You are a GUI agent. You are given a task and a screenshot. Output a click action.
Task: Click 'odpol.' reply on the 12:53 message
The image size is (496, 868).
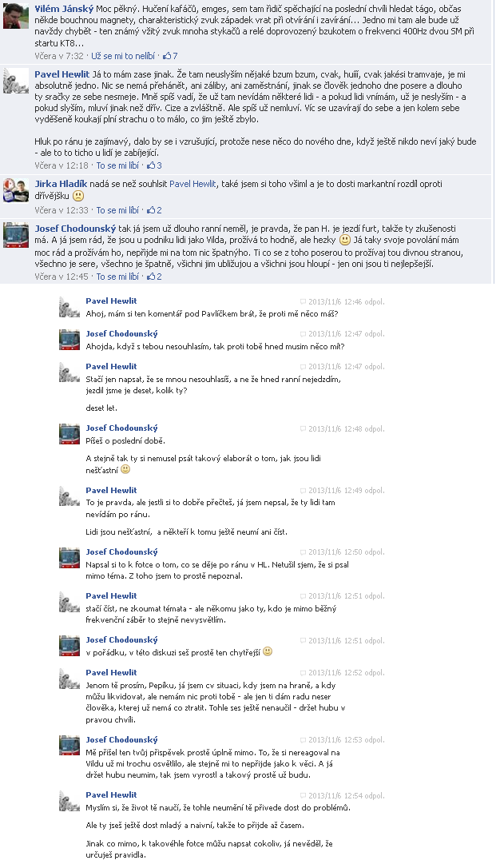pos(375,740)
